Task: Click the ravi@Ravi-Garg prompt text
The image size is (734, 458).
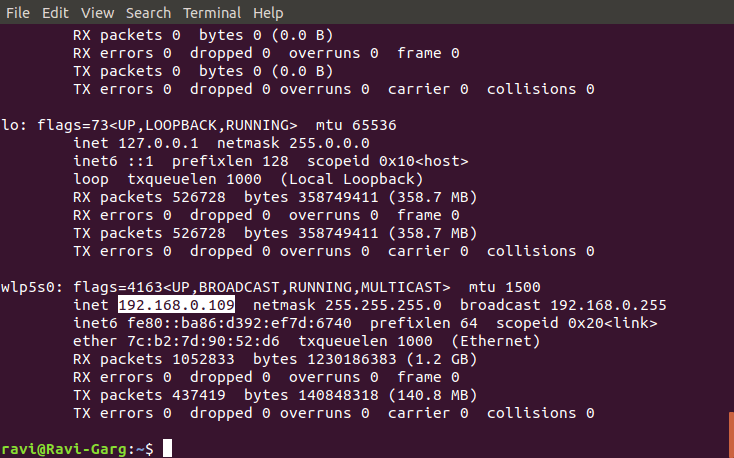Action: click(x=64, y=449)
